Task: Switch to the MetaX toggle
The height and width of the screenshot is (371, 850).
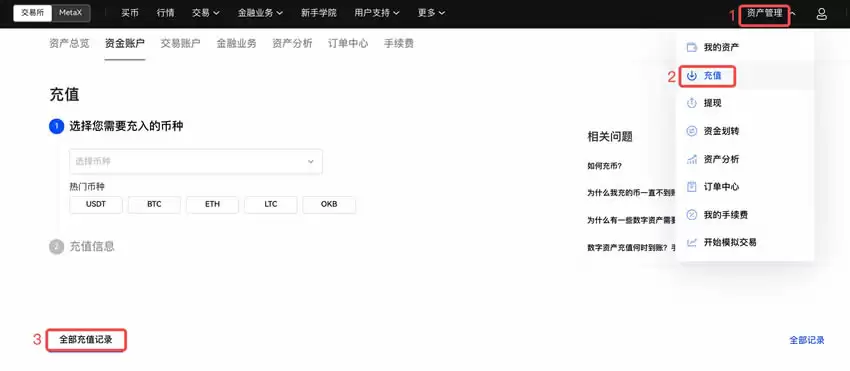Action: 71,13
